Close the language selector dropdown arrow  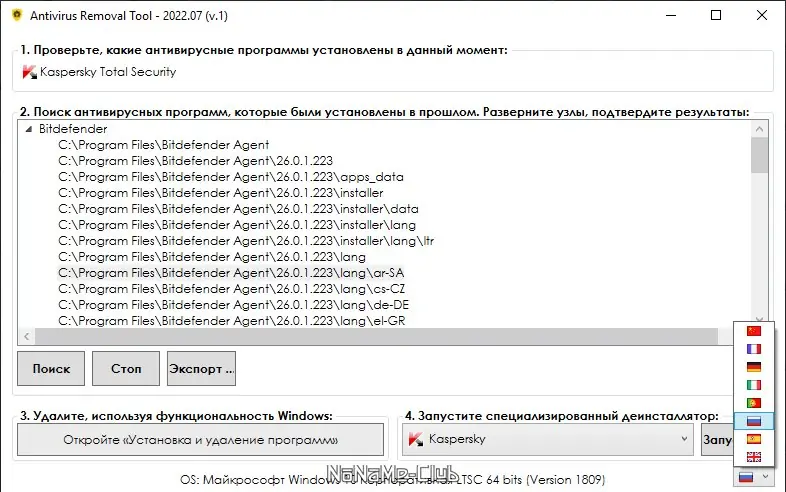click(765, 478)
